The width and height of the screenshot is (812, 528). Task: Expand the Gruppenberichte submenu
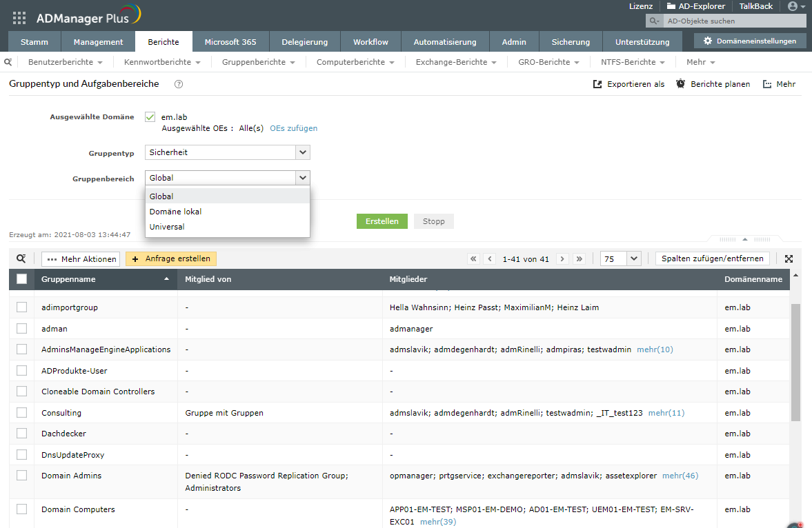(259, 62)
